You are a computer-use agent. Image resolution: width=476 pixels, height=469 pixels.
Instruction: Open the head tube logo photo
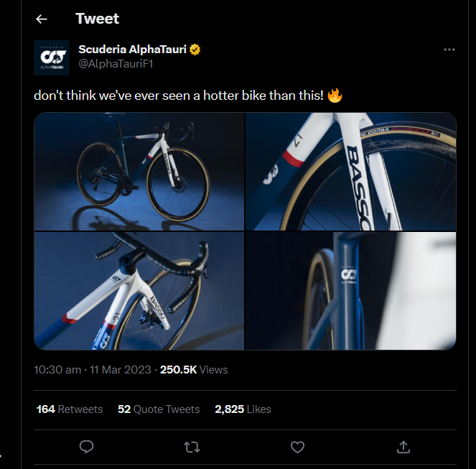point(350,291)
